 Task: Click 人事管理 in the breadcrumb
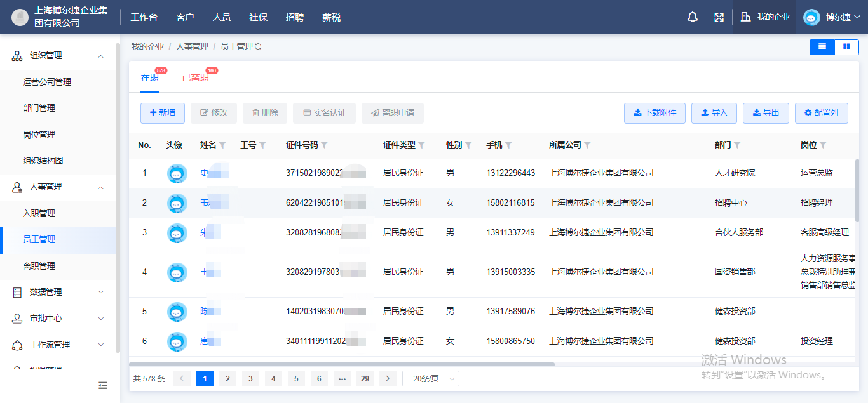click(x=192, y=46)
